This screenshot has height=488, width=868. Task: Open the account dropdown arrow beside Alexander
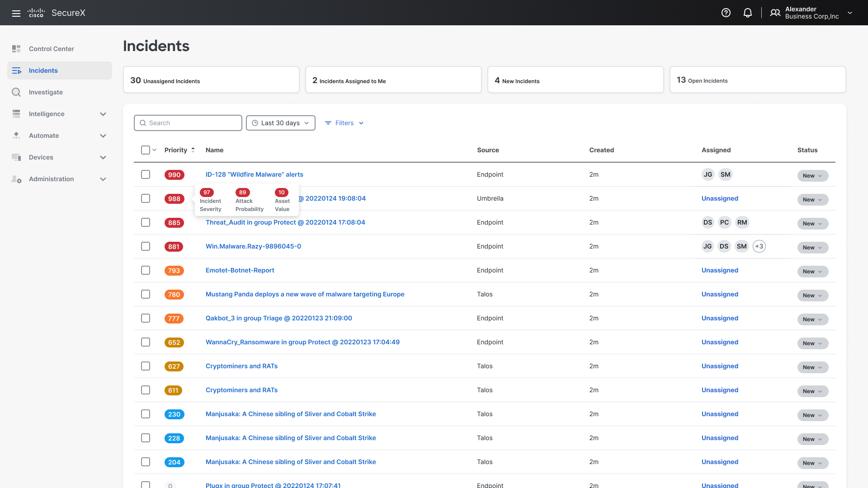(x=850, y=13)
